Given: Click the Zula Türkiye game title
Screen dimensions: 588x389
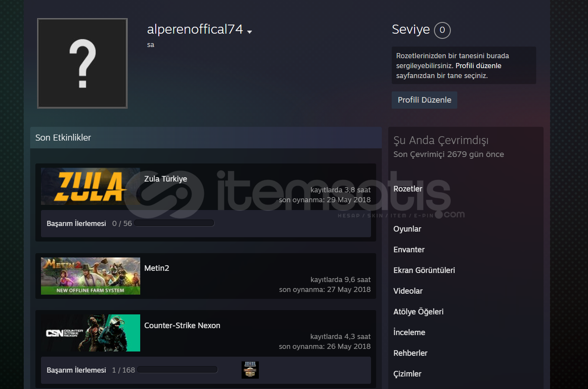Looking at the screenshot, I should click(166, 179).
